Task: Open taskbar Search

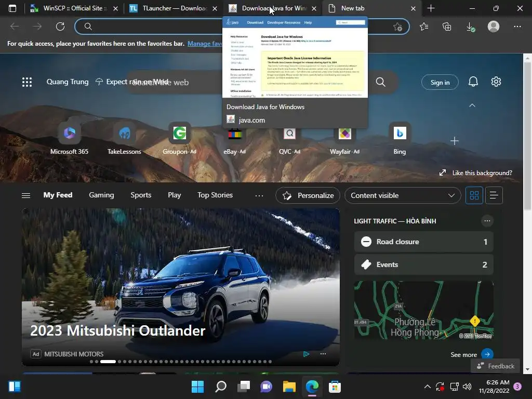Action: tap(220, 387)
